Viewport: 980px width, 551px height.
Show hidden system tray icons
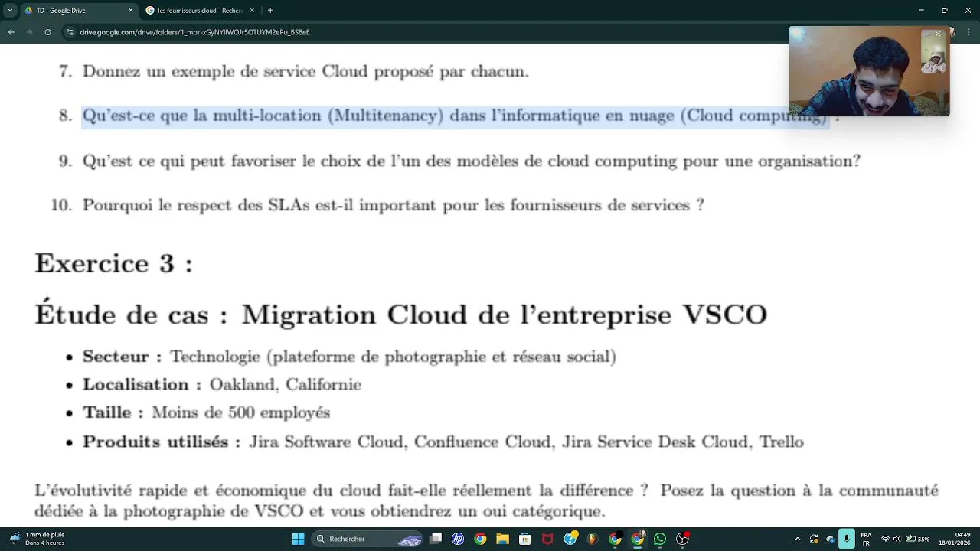tap(798, 539)
